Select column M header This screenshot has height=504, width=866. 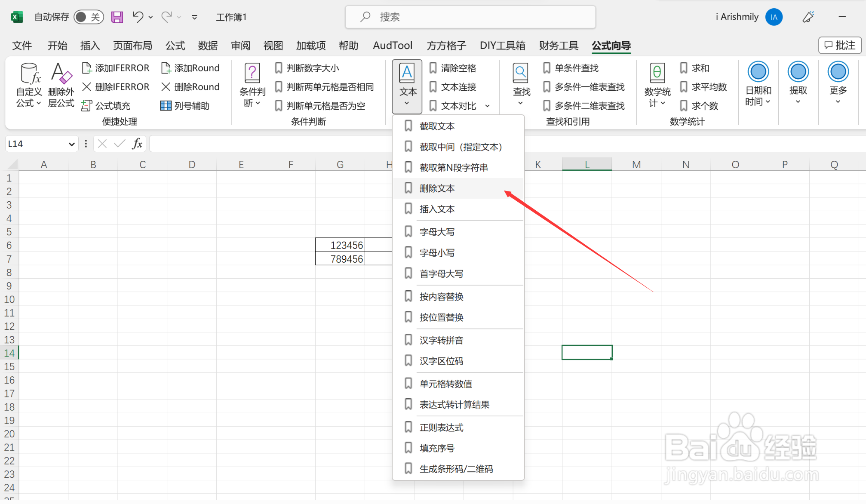coord(636,165)
